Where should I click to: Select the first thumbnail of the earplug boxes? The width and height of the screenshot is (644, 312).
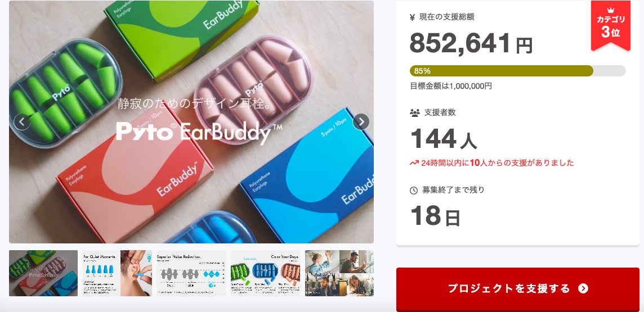[43, 273]
